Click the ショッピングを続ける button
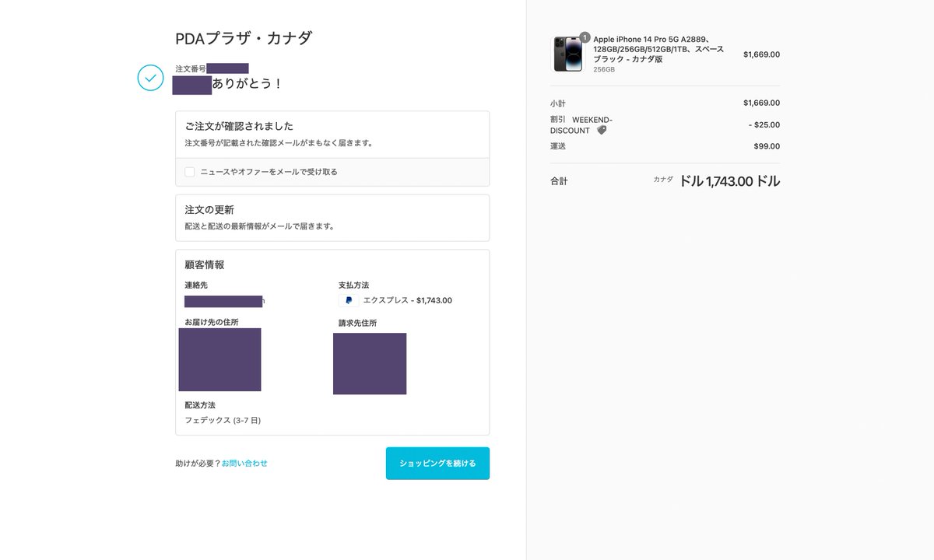 (437, 464)
